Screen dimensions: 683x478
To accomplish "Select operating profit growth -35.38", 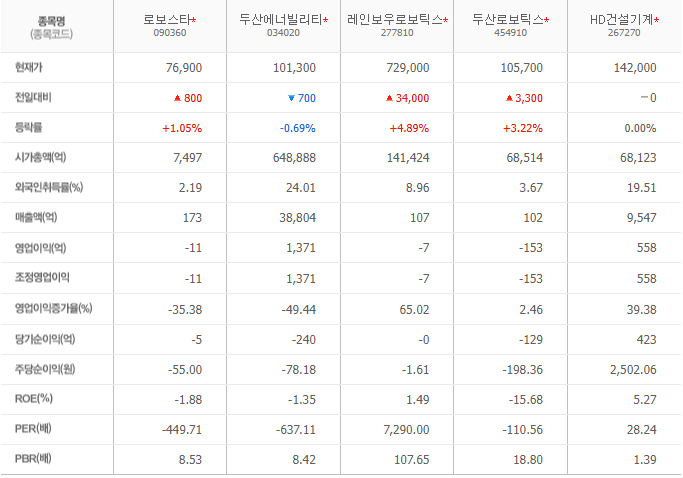I will point(185,310).
